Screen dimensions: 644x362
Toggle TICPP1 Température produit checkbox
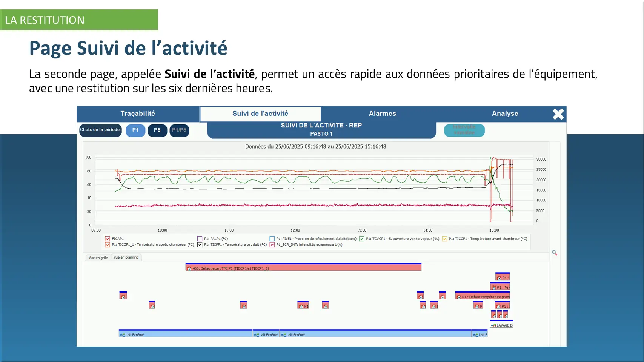(x=200, y=245)
